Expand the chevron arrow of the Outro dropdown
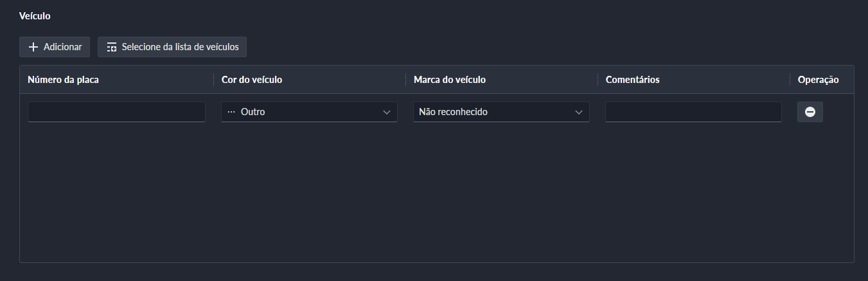 click(x=387, y=112)
